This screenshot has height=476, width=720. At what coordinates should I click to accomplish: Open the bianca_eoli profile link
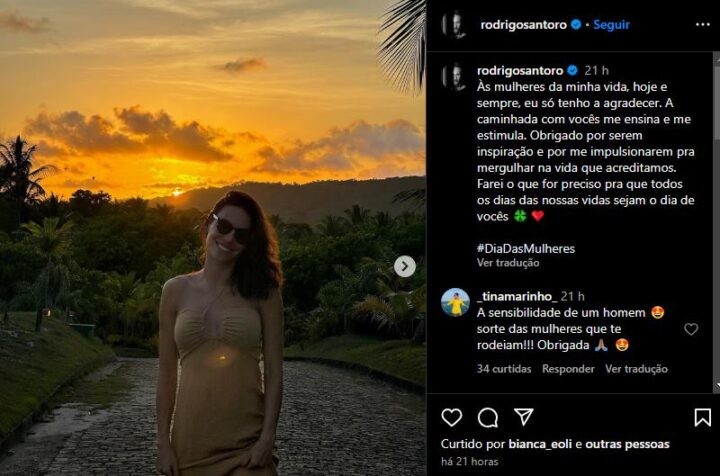coord(540,444)
